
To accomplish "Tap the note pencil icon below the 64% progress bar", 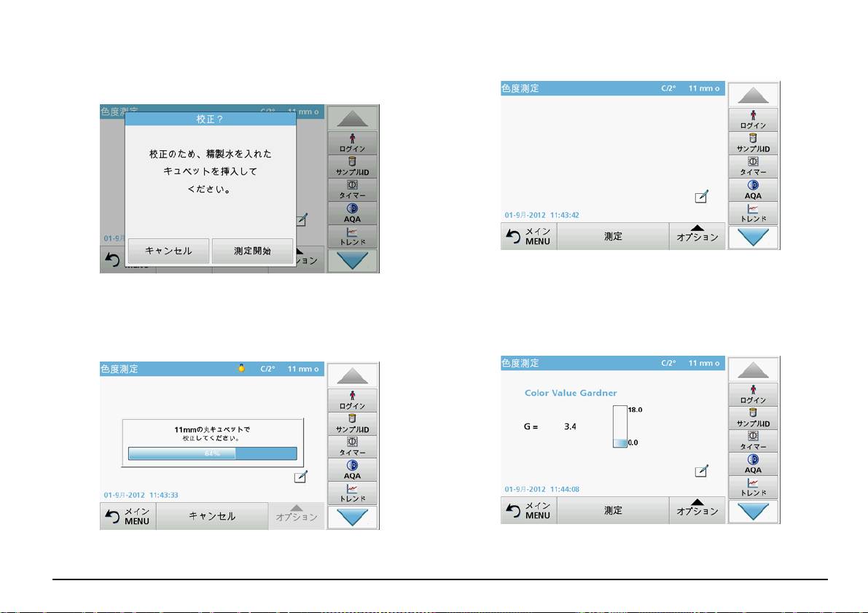I will [x=300, y=477].
